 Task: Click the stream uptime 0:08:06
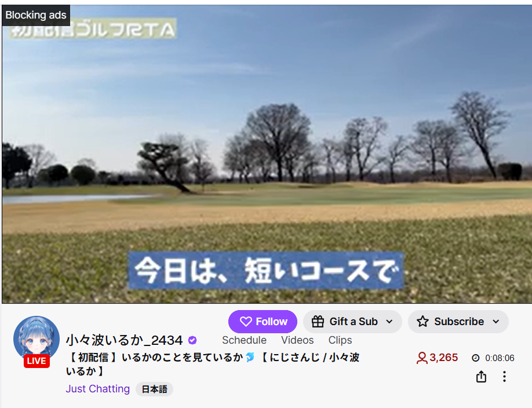[500, 358]
